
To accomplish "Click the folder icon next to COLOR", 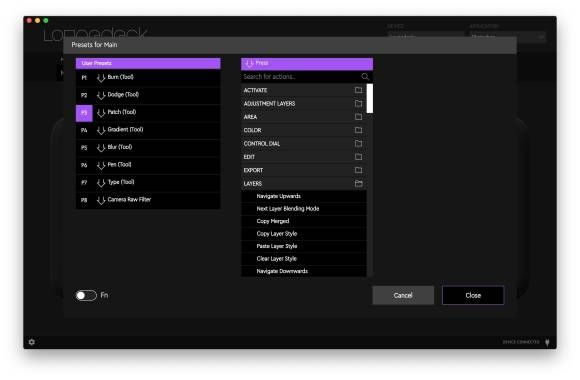I will pyautogui.click(x=358, y=130).
